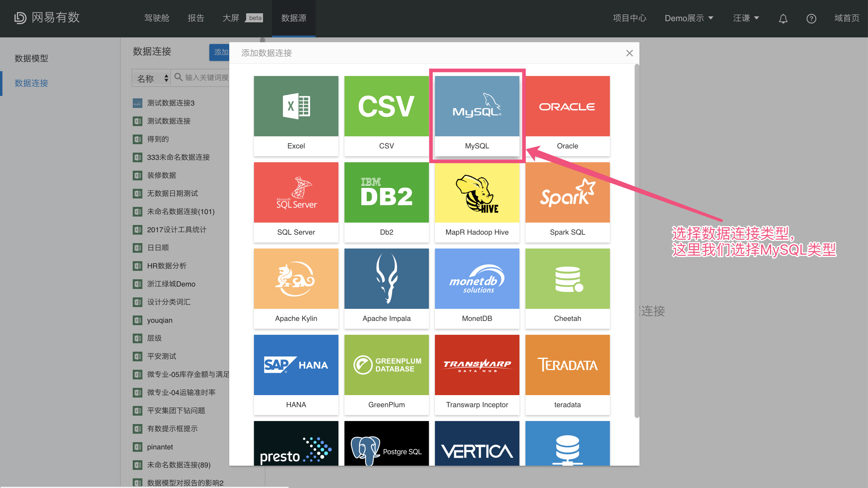The height and width of the screenshot is (488, 868).
Task: Click search magnifier icon in connection list
Action: pos(178,77)
